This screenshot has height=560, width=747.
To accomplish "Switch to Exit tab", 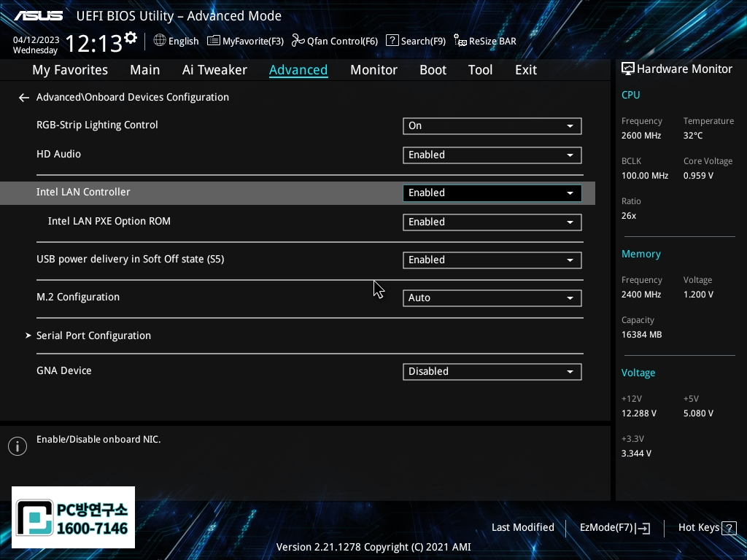I will pos(526,70).
